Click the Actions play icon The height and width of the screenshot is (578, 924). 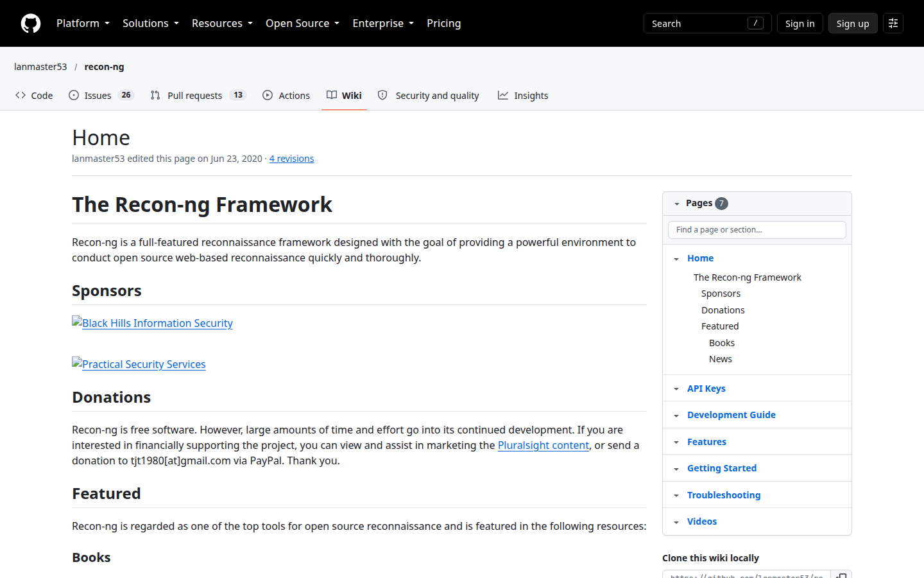click(x=268, y=95)
